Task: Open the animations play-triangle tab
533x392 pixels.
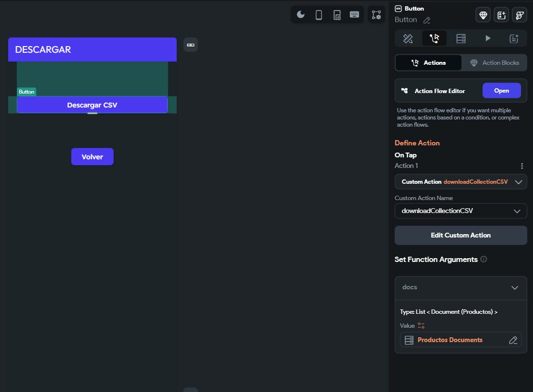Action: [488, 39]
